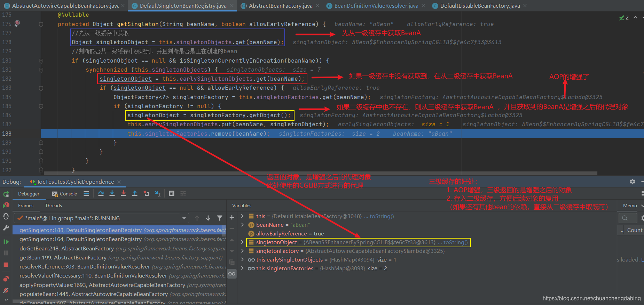Open View Breakpoints double red circle icon
Viewport: 644px width, 305px height.
coord(6,279)
